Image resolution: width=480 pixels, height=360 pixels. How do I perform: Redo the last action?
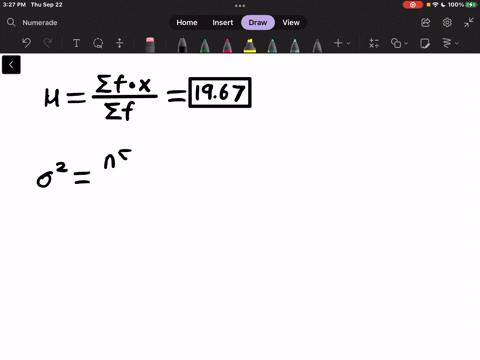[48, 43]
